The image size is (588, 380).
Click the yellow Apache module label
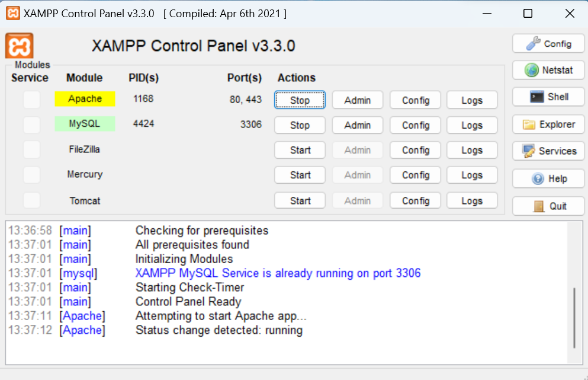pos(85,99)
